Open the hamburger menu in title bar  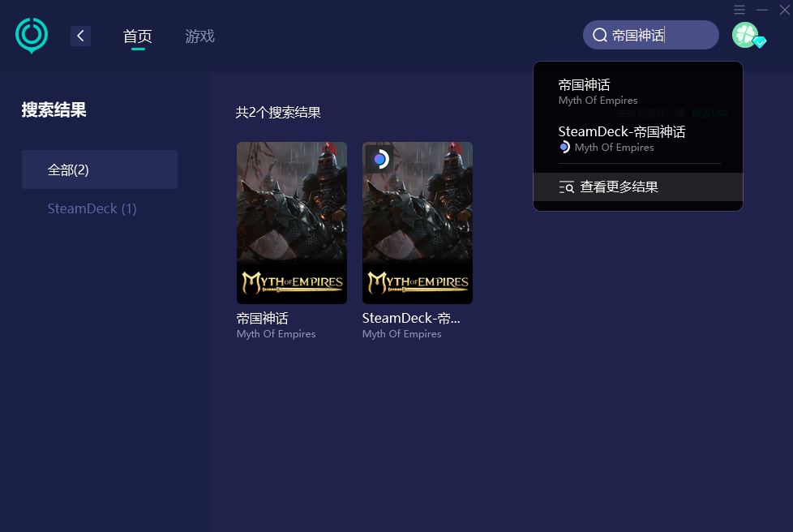(x=739, y=10)
